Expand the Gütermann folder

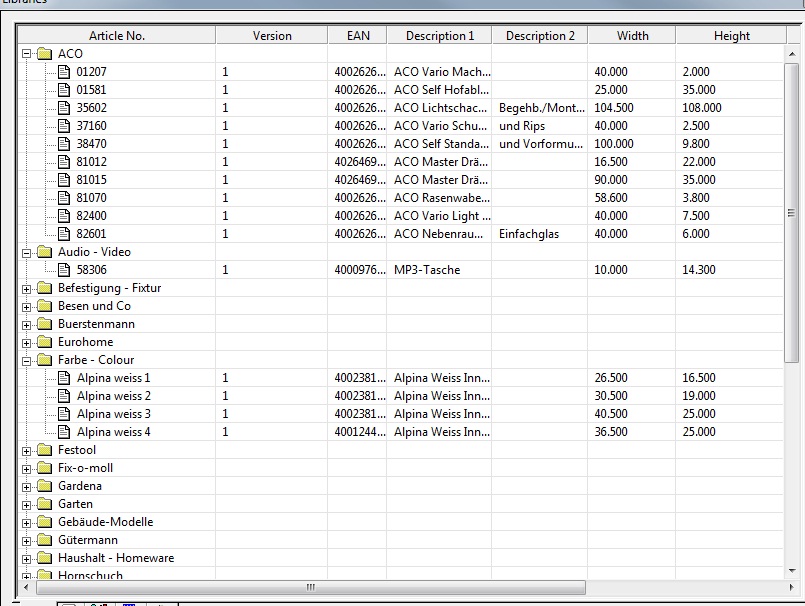tap(26, 541)
